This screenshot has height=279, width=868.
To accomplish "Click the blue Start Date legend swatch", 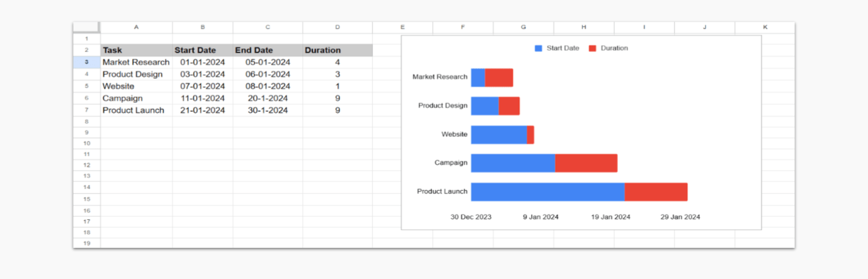I will coord(539,48).
